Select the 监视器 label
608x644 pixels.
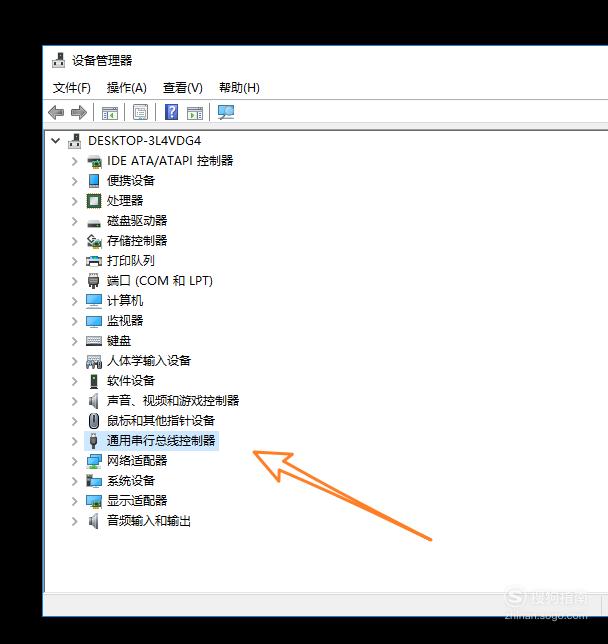(x=125, y=321)
